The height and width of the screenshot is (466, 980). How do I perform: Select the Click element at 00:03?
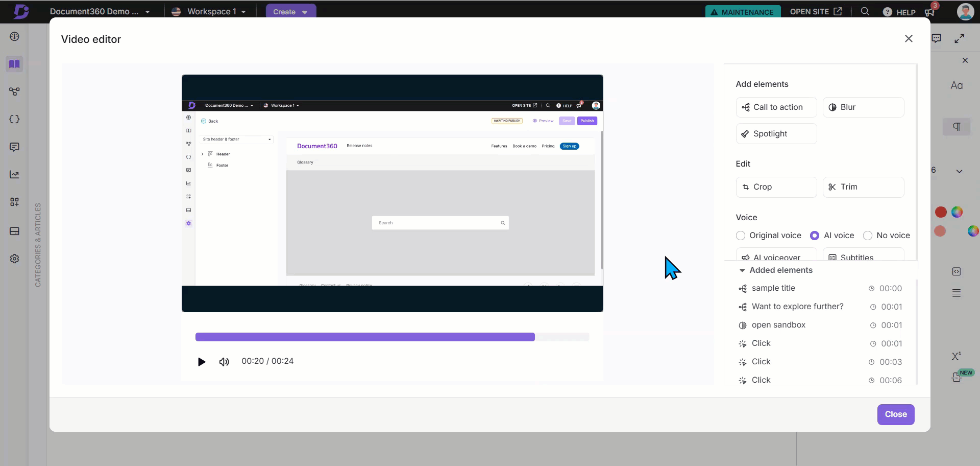click(x=820, y=362)
